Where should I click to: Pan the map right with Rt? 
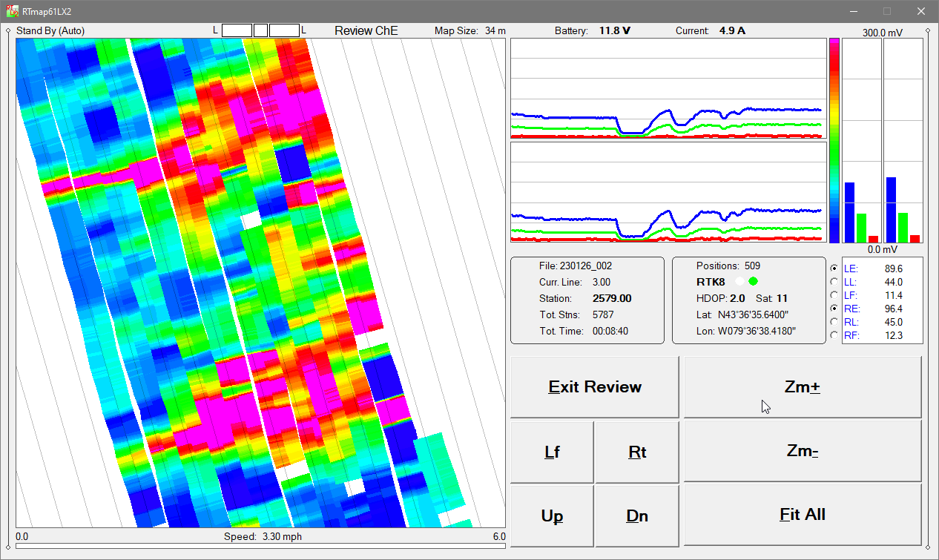point(637,452)
